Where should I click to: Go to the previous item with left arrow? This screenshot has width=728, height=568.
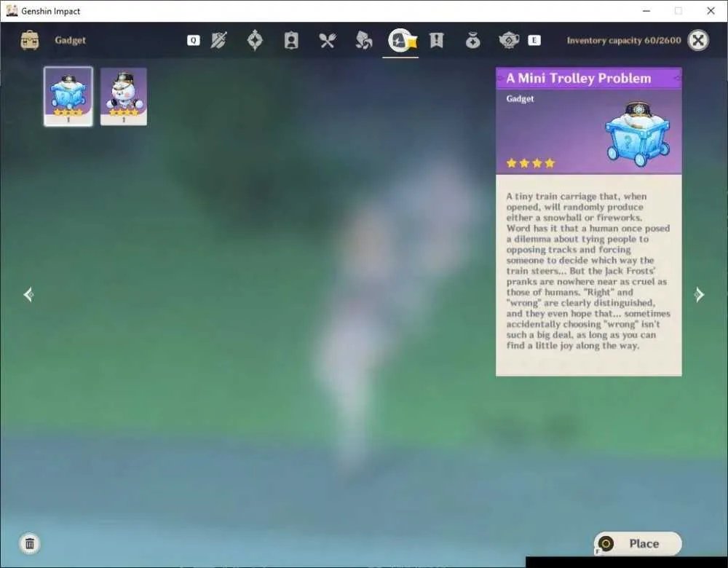[x=28, y=294]
